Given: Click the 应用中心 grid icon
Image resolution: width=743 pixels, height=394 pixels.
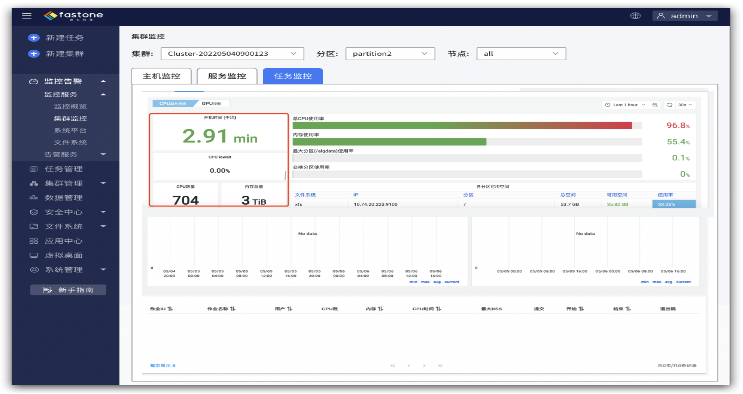Looking at the screenshot, I should tap(34, 241).
